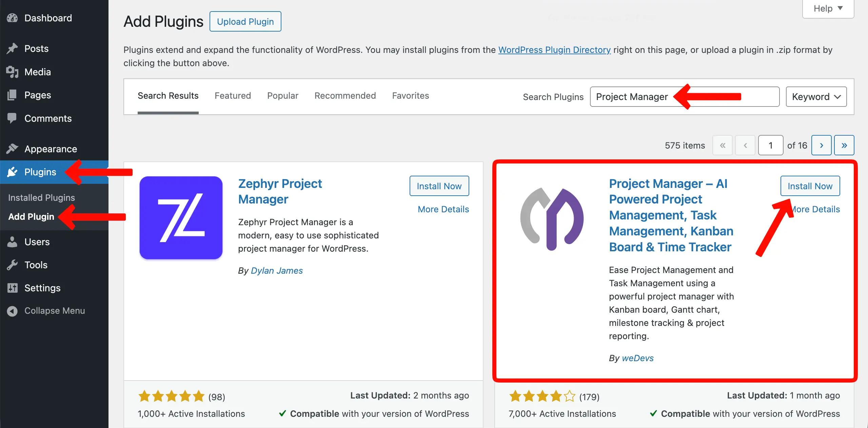868x428 pixels.
Task: Click the Plugins plug icon
Action: coord(12,172)
